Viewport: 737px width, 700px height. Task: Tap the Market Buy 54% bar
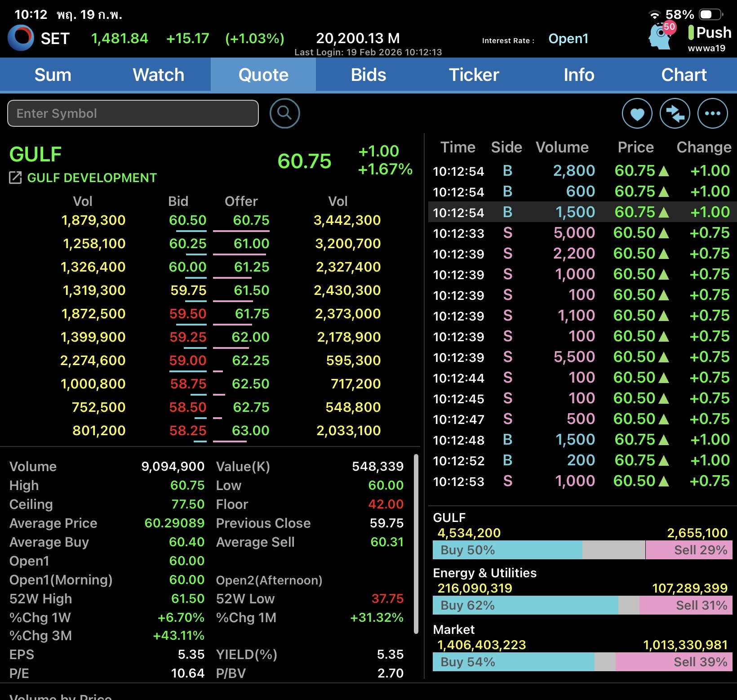514,662
